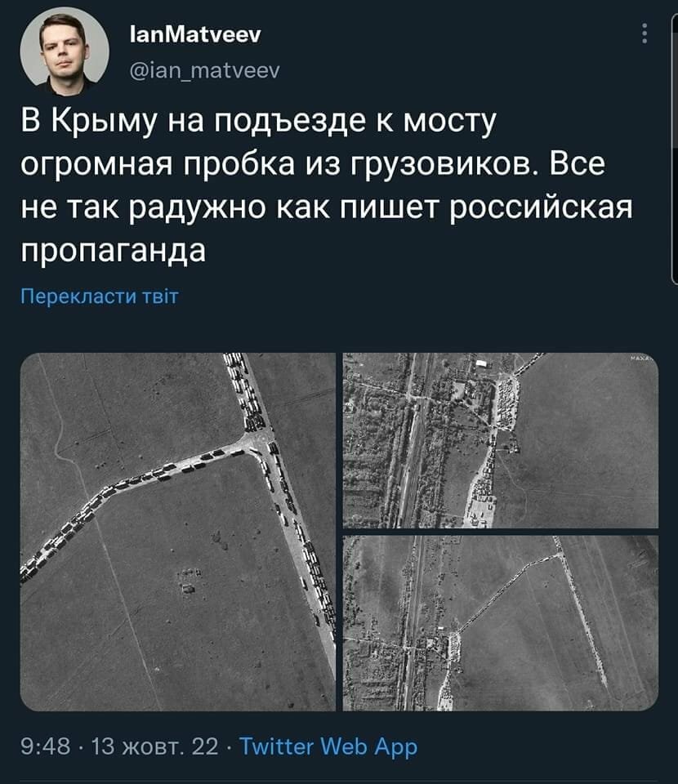Open top-right satellite image with railway

pos(501,440)
